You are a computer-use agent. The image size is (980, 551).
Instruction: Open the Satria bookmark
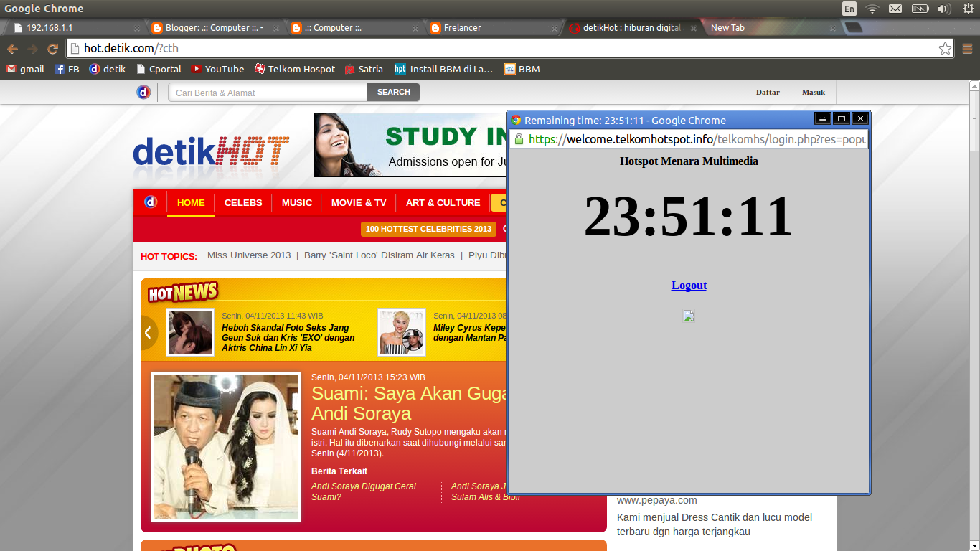364,69
